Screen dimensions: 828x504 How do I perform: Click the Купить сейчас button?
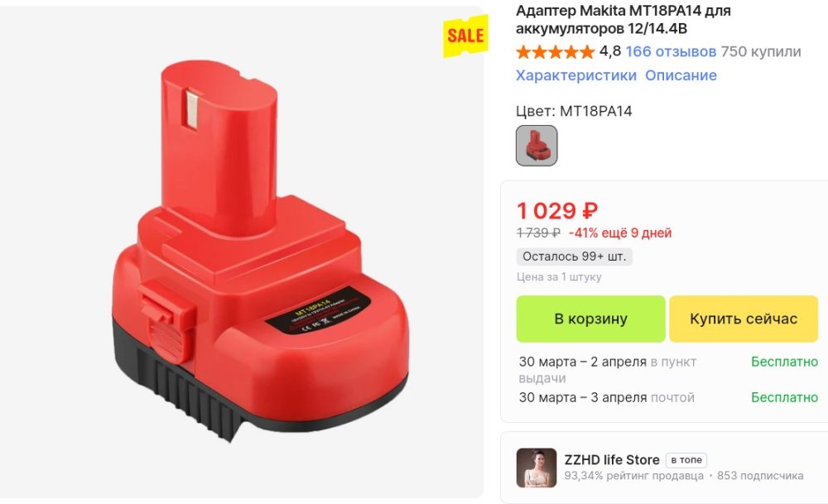coord(744,319)
